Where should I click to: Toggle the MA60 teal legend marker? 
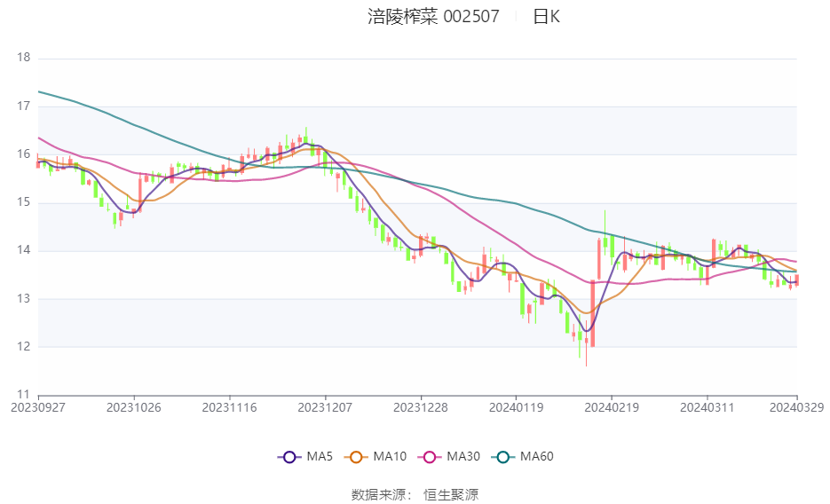click(502, 457)
